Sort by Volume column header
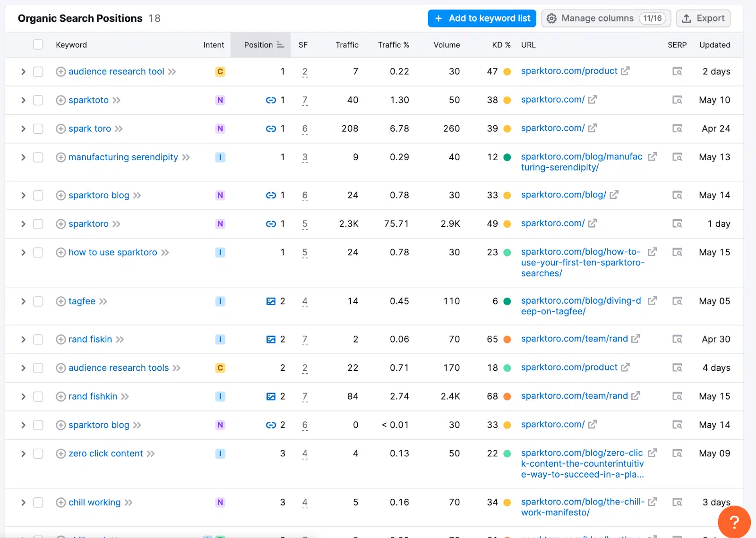The image size is (756, 538). click(447, 45)
